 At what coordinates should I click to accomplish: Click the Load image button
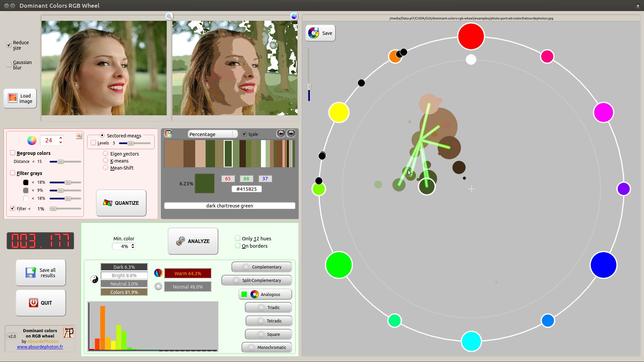click(20, 99)
